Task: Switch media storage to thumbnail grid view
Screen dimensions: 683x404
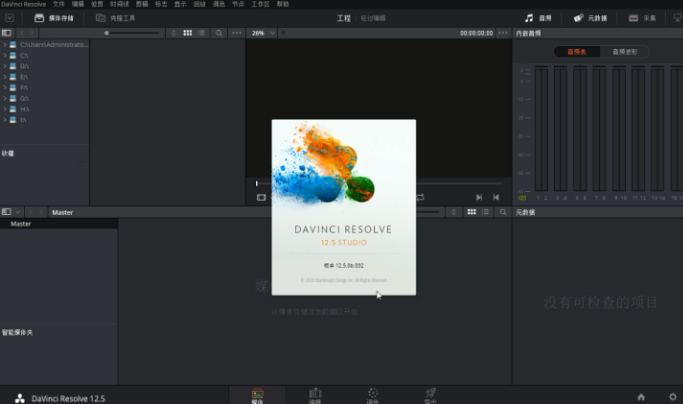Action: point(187,33)
